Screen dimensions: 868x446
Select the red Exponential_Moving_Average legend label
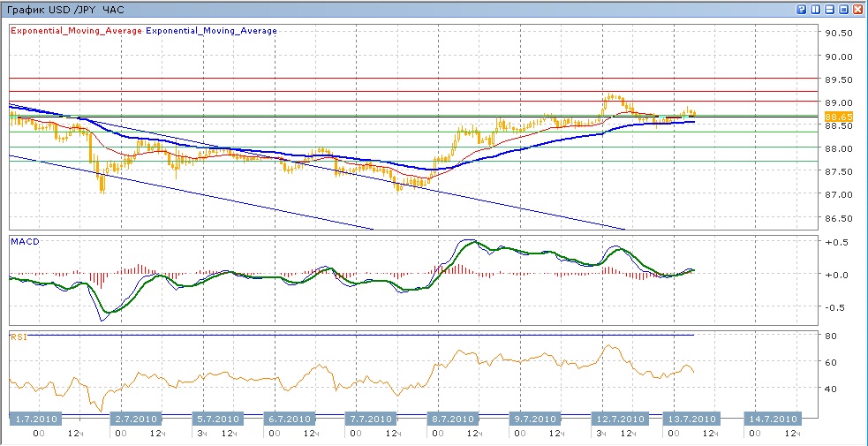76,31
